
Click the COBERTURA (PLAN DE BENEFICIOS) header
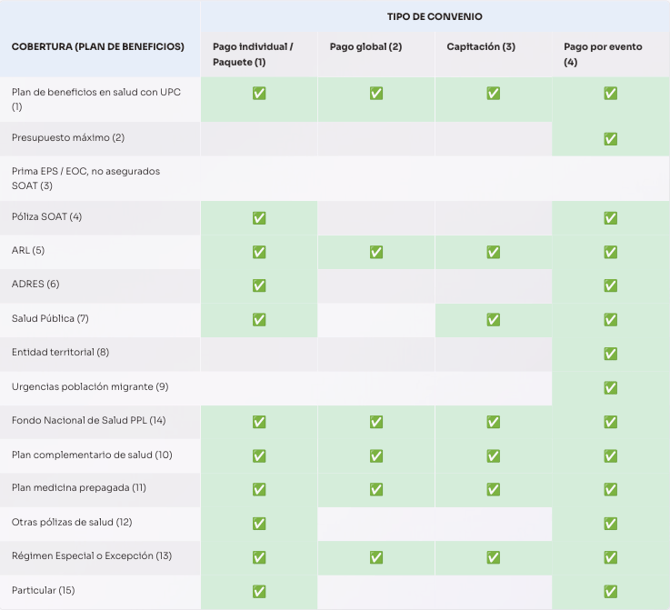(98, 47)
